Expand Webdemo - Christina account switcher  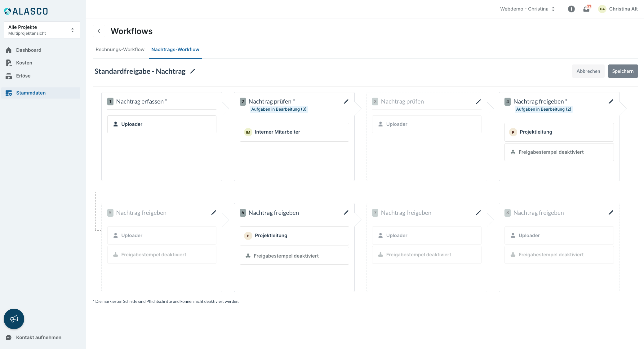coord(527,9)
